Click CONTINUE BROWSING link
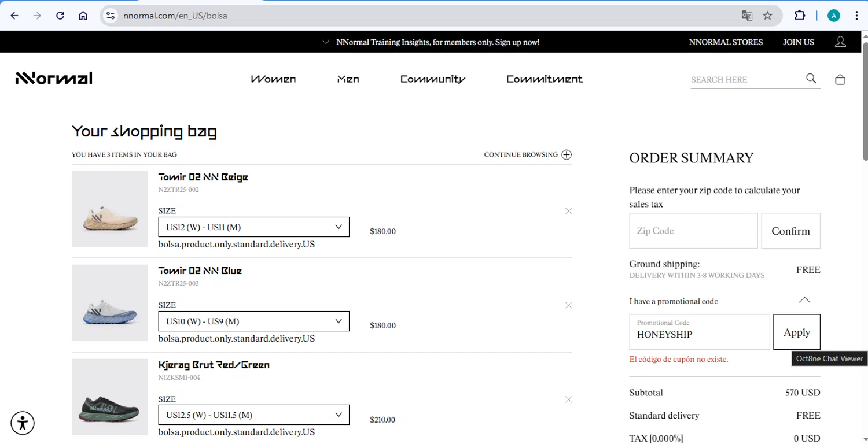The width and height of the screenshot is (868, 444). 521,154
